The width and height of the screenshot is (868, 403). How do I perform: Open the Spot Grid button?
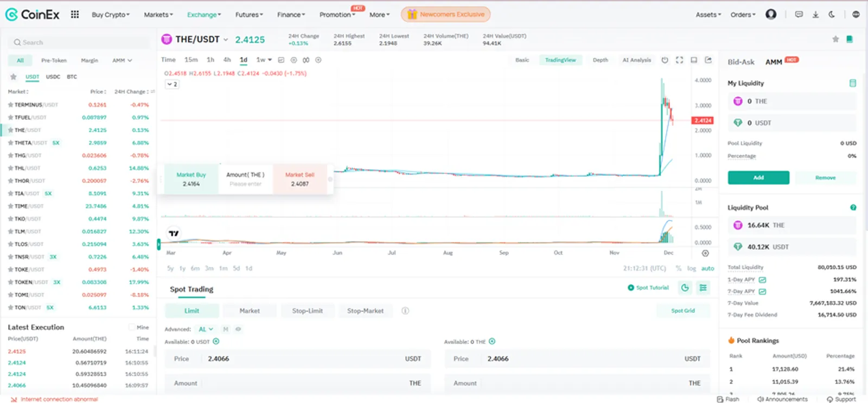click(x=682, y=311)
